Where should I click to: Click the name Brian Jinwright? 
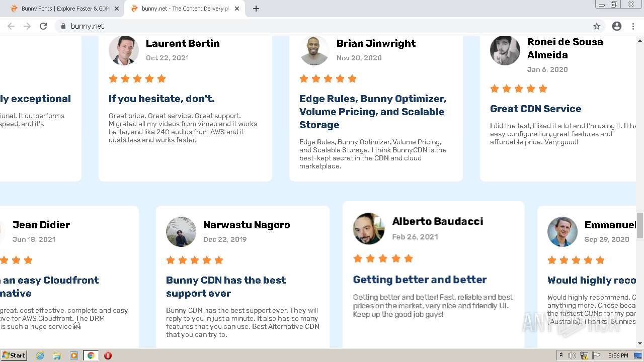(376, 43)
